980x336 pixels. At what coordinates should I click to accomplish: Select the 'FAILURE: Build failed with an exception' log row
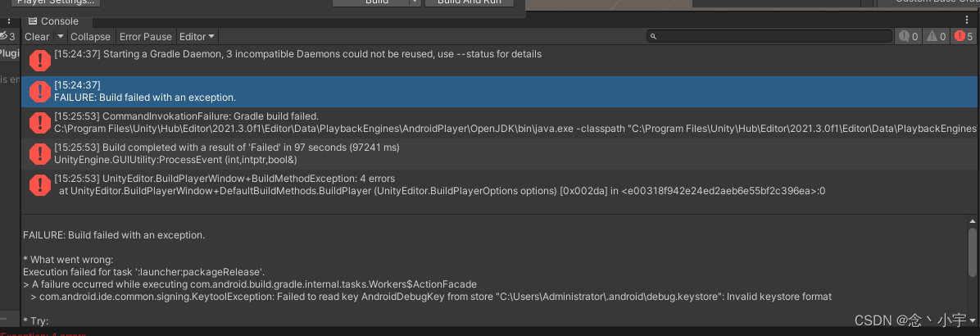(x=499, y=92)
